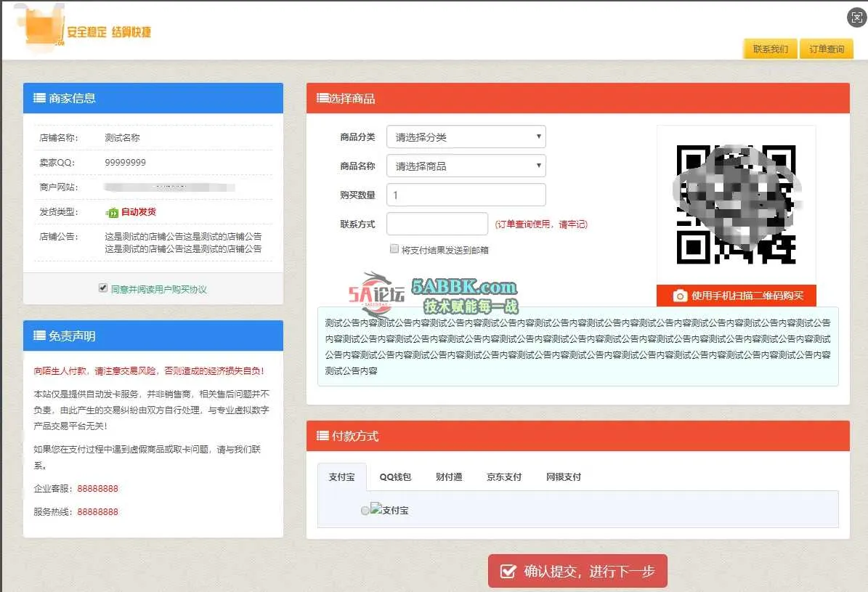Expand the 商品名称 product dropdown
868x592 pixels.
[466, 166]
